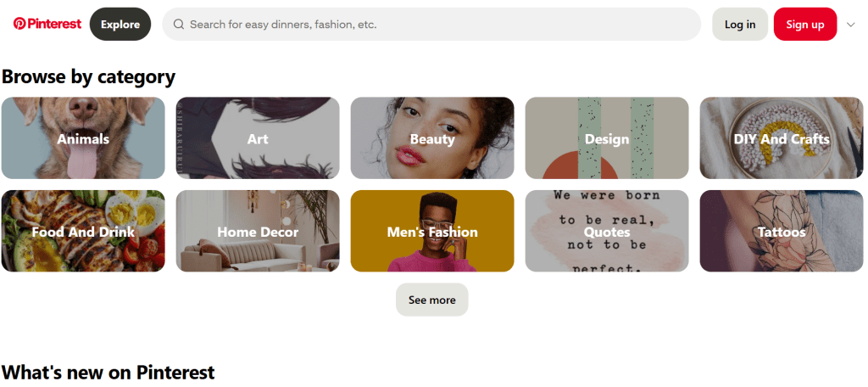Viewport: 868px width, 387px height.
Task: Focus the search for easy dinners field
Action: click(441, 25)
